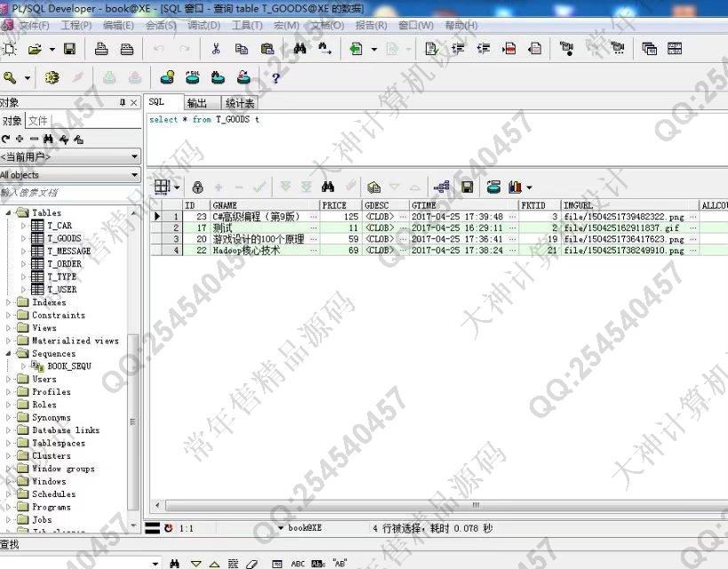Image resolution: width=728 pixels, height=569 pixels.
Task: Click the Paste clipboard icon
Action: coord(268,49)
